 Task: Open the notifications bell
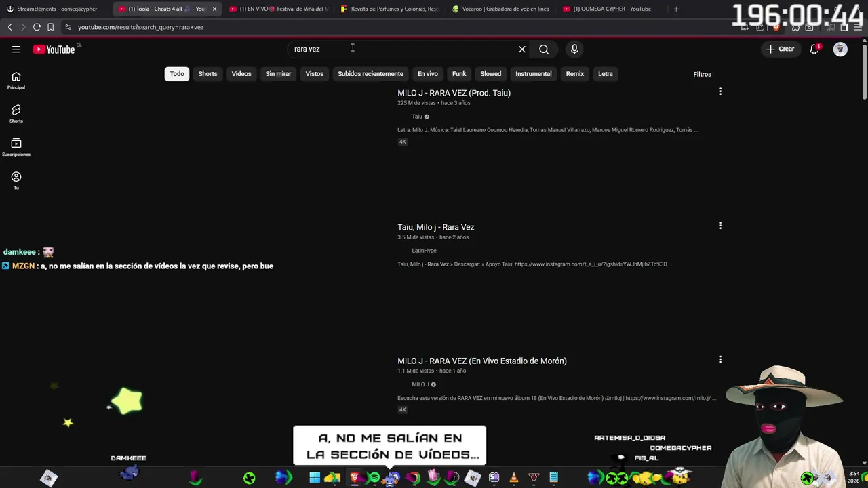point(814,49)
